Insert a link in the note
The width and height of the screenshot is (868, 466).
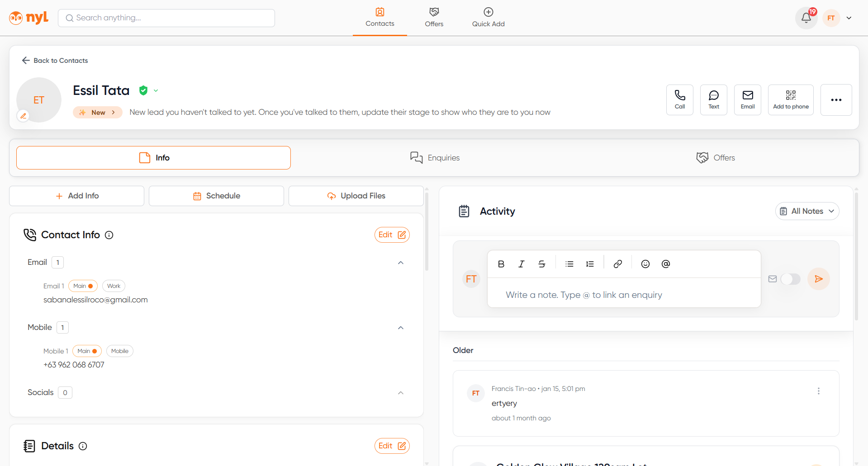(x=617, y=264)
